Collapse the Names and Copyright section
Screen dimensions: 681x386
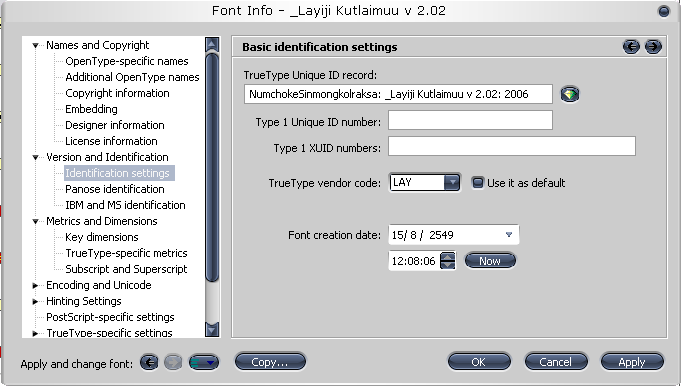point(36,45)
